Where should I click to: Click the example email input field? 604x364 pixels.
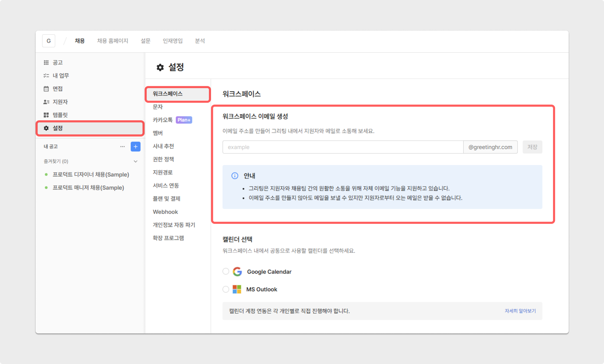[x=343, y=147]
